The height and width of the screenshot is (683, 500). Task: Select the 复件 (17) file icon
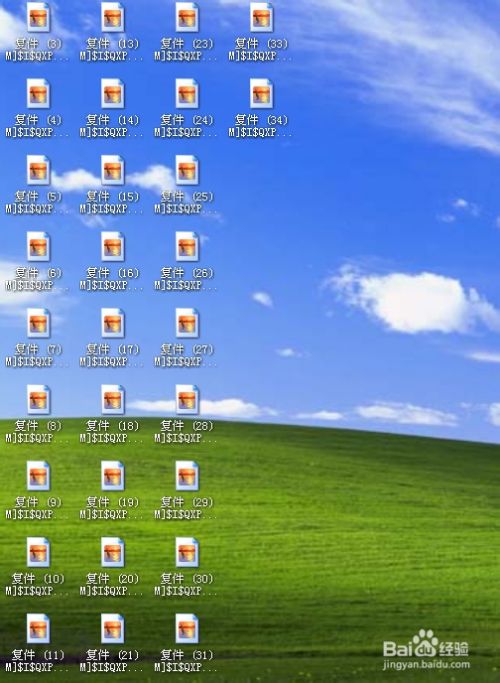click(113, 323)
